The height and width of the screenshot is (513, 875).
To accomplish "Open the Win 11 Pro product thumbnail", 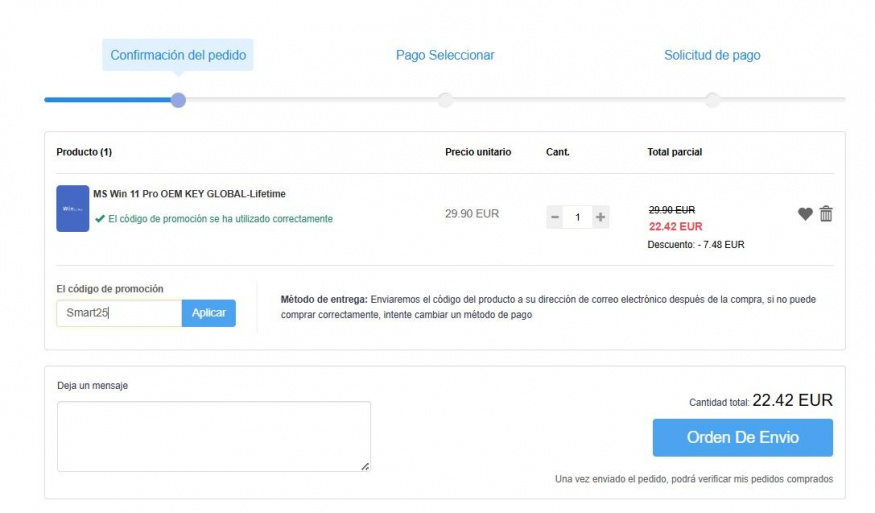I will tap(73, 208).
